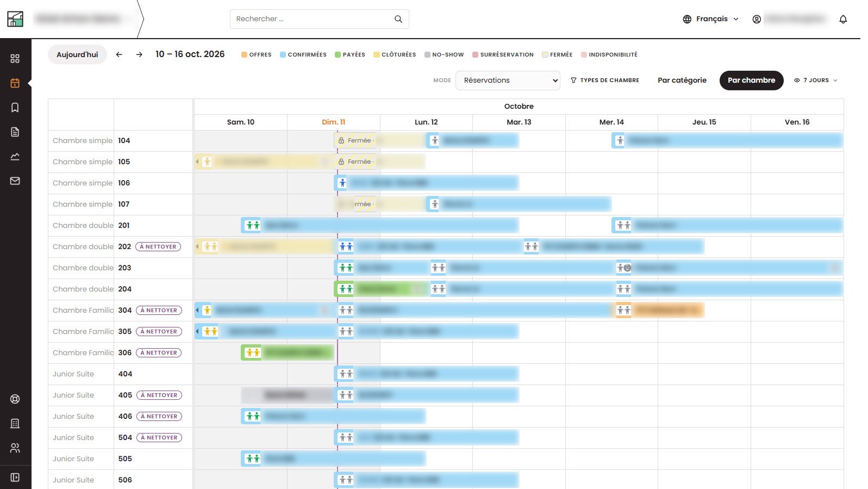Collapse the sidebar with the panel icon
Image resolution: width=868 pixels, height=489 pixels.
click(15, 478)
